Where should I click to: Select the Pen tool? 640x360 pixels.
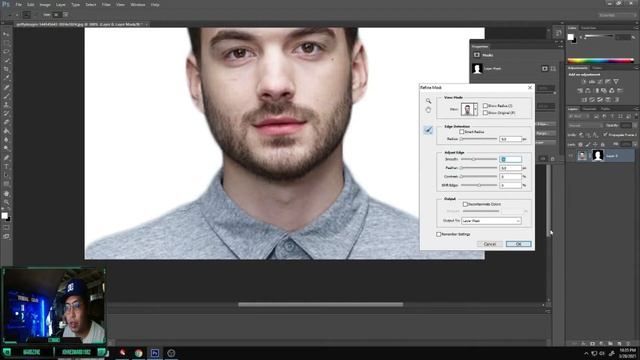click(6, 158)
